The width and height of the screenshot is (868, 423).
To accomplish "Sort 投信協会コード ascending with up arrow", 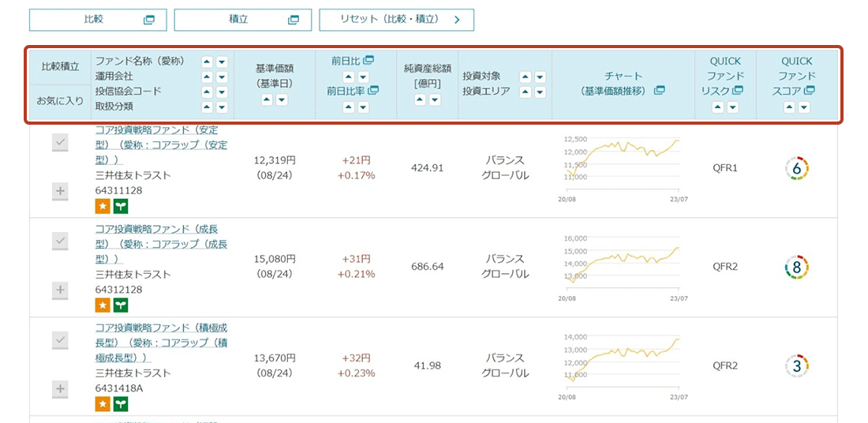I will 207,92.
